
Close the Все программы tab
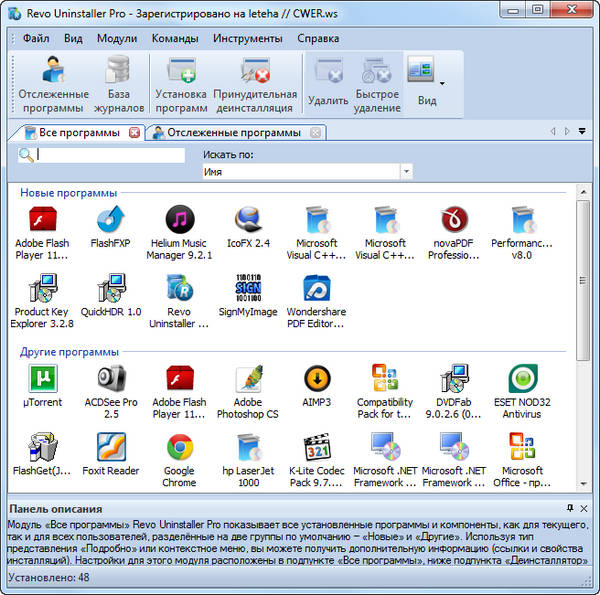[134, 133]
